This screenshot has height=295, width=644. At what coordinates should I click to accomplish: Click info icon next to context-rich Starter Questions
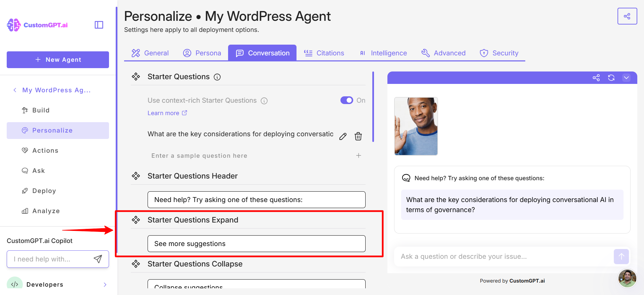tap(264, 101)
